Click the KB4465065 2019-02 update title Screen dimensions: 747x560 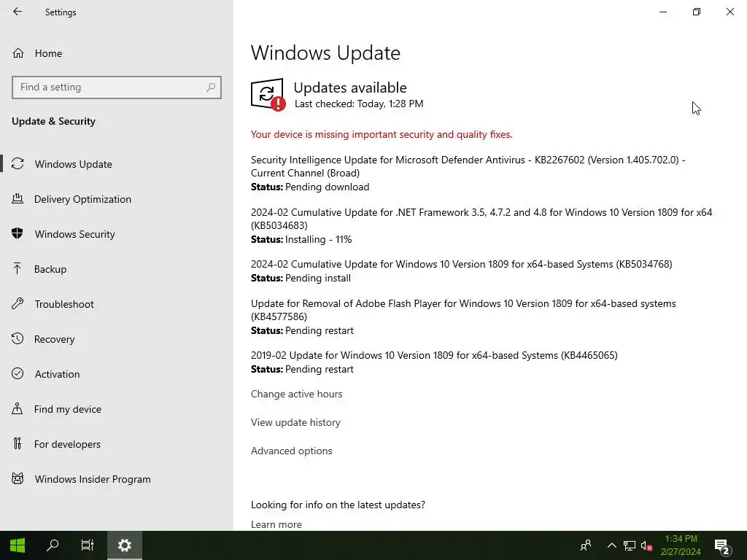point(434,355)
